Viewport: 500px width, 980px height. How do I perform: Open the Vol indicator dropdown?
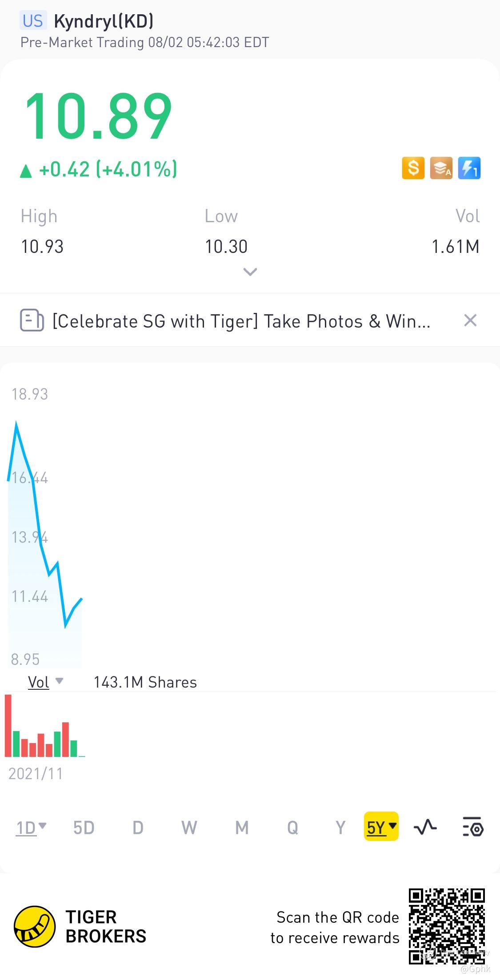45,682
